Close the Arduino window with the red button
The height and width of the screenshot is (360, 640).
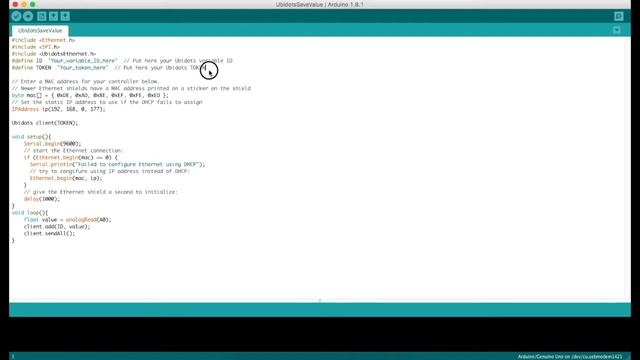click(16, 4)
